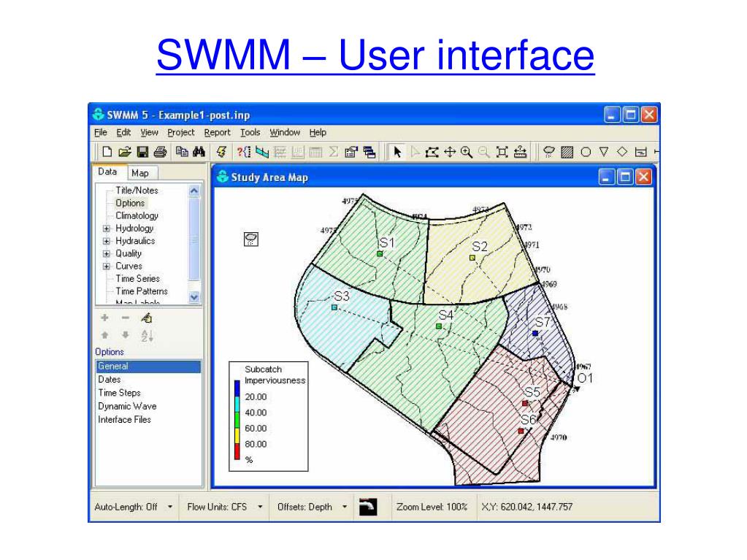The width and height of the screenshot is (747, 560).
Task: Click the edit object hand icon
Action: 147,318
